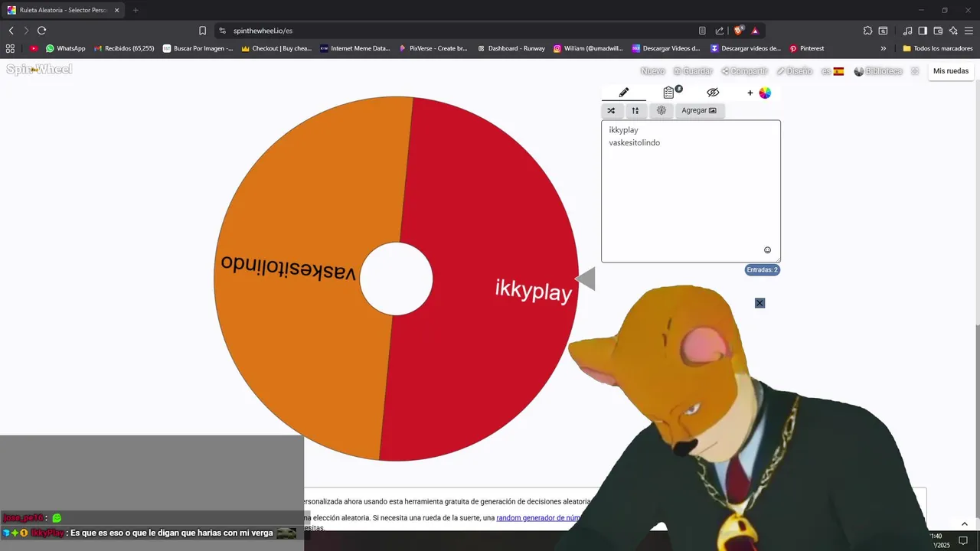Open Leo AI sparkle icon

(x=953, y=31)
